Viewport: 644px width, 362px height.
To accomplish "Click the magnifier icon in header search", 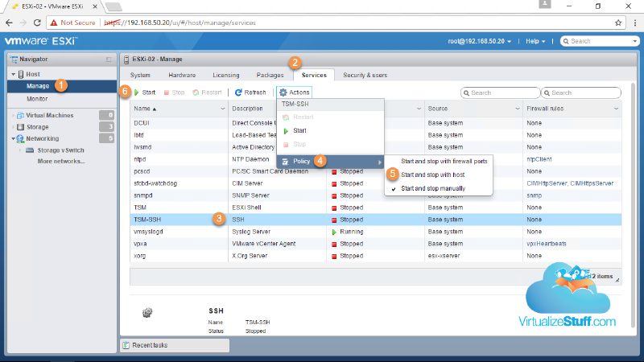I will click(x=566, y=41).
